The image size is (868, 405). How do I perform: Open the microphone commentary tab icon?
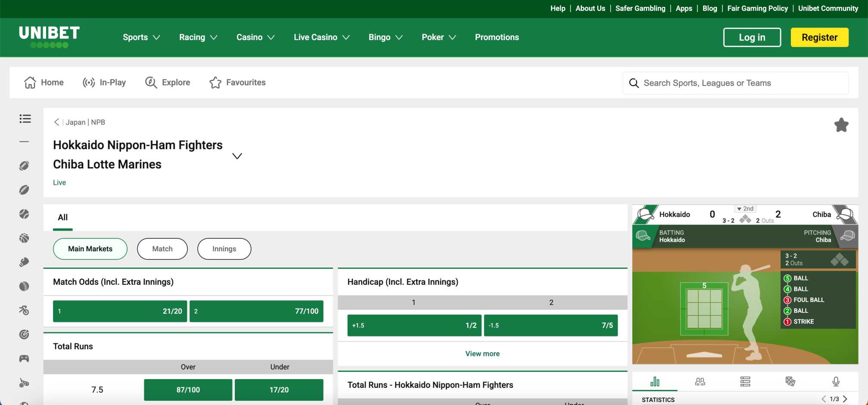(x=836, y=381)
